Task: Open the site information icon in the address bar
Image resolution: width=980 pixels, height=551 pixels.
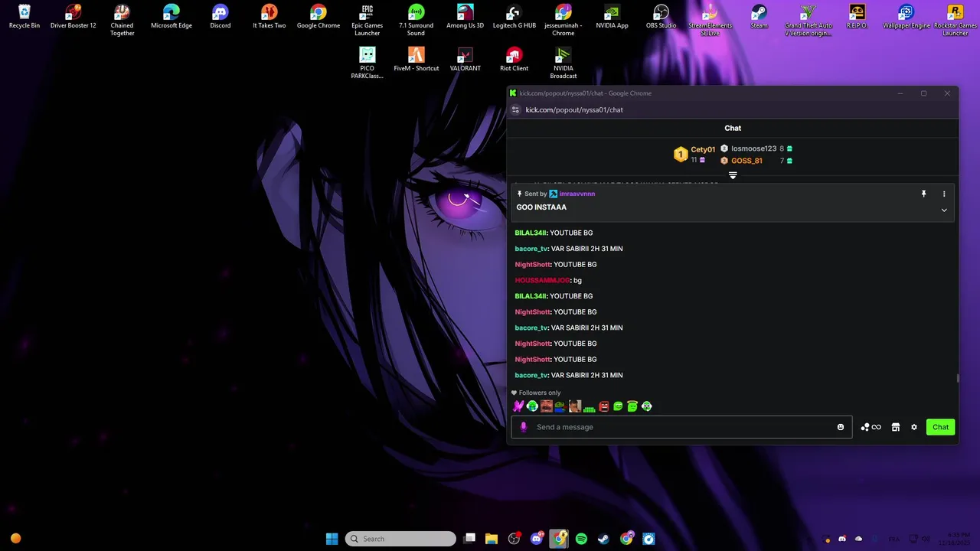Action: pos(515,109)
